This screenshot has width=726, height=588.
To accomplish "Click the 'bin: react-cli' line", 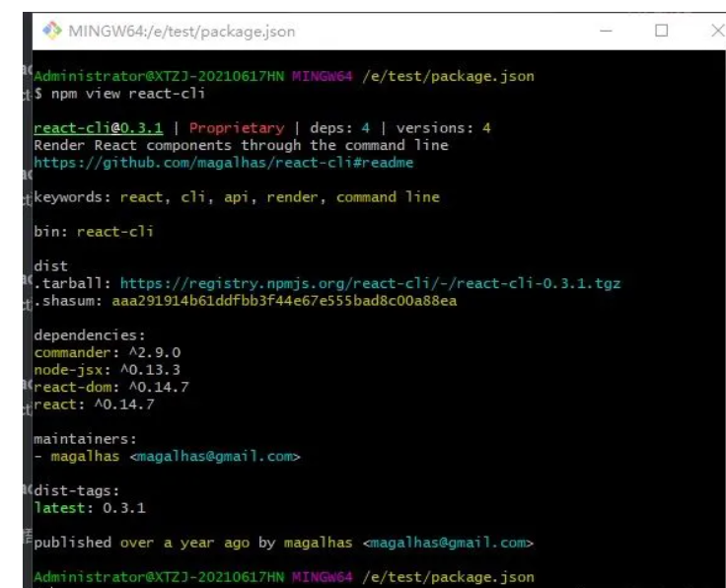I will (94, 232).
